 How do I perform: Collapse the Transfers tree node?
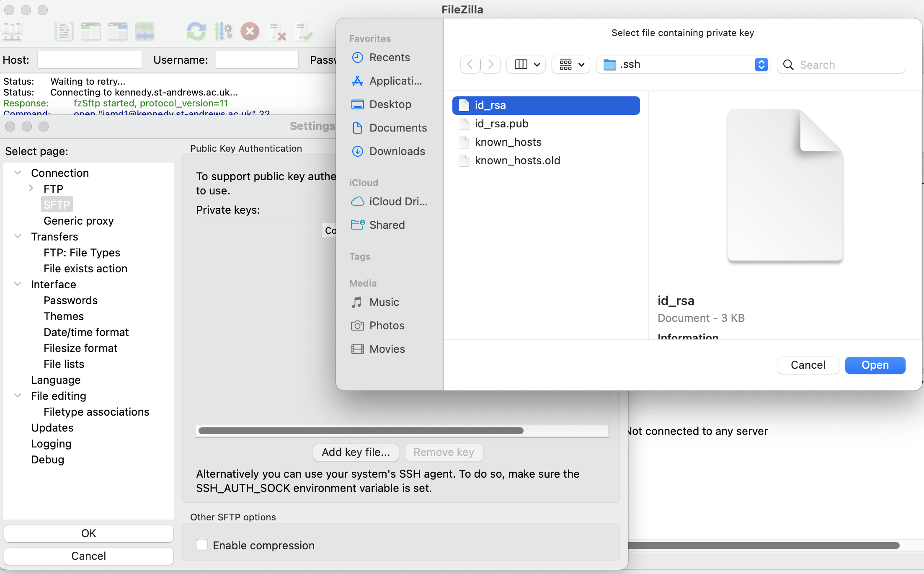pos(18,236)
